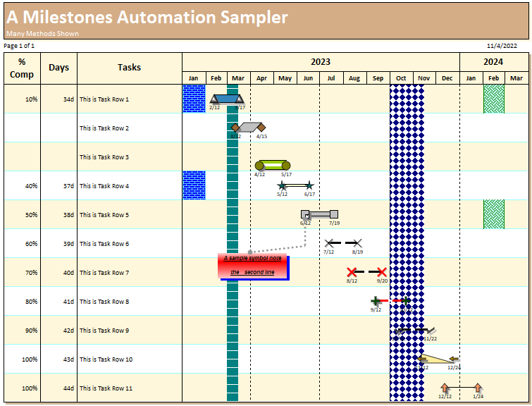Click the 2024 year header
This screenshot has height=406, width=532.
coord(493,62)
